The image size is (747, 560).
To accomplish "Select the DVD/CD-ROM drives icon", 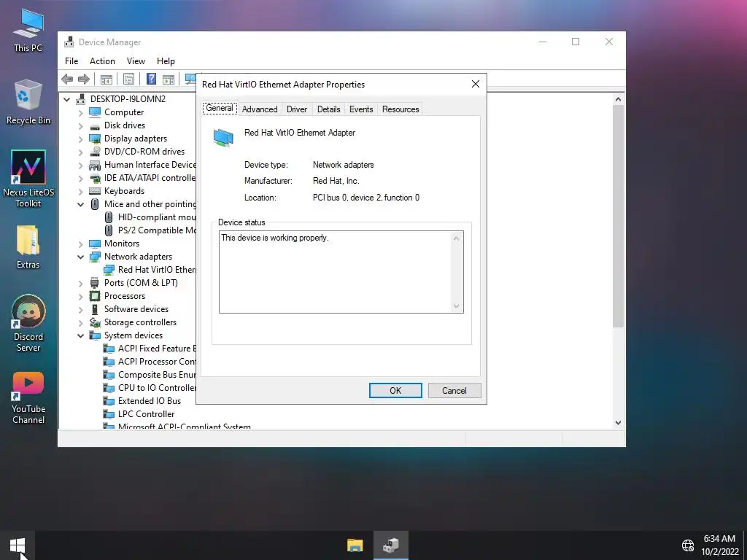I will pyautogui.click(x=95, y=152).
